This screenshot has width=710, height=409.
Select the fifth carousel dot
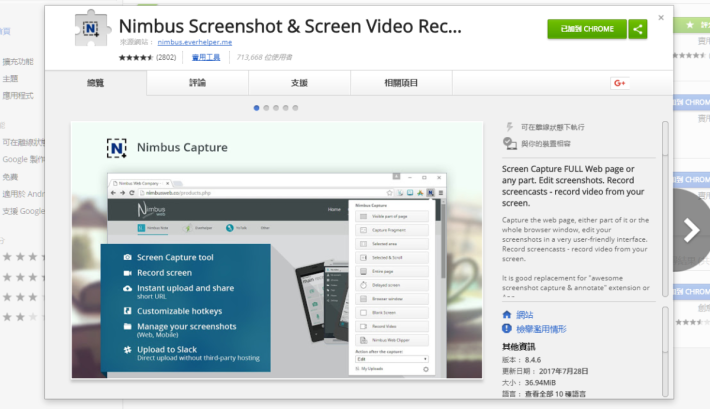[x=295, y=108]
